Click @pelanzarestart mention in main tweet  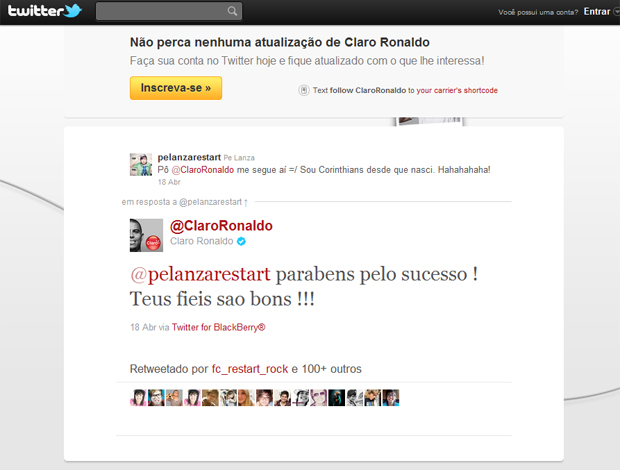pos(200,274)
